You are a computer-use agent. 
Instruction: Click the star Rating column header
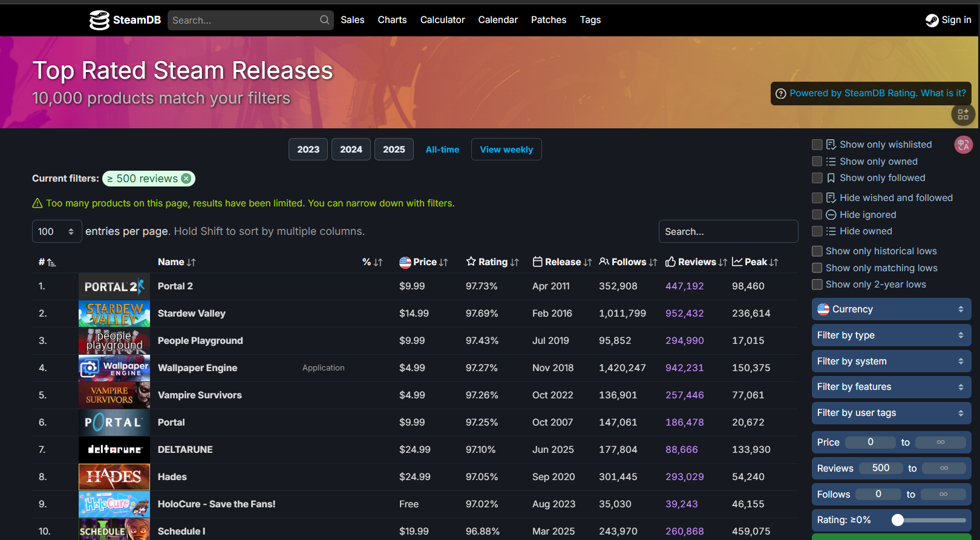(492, 262)
